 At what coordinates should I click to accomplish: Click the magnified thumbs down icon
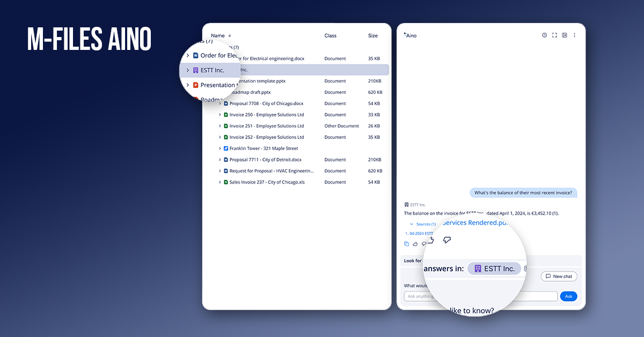coord(447,240)
